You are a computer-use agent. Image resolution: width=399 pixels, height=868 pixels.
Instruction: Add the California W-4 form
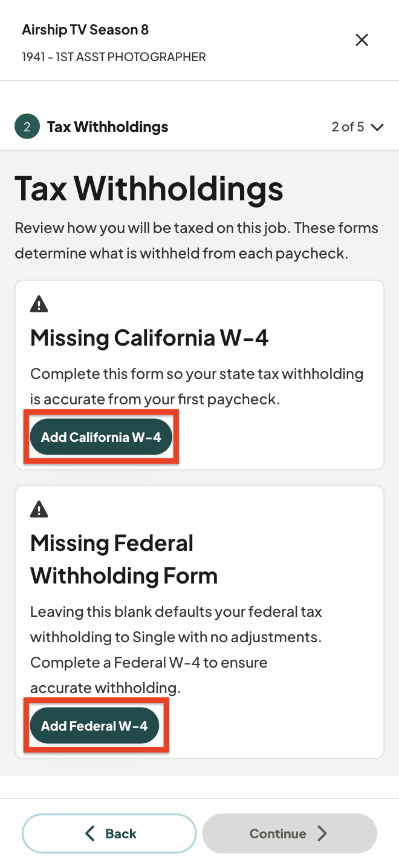[101, 437]
